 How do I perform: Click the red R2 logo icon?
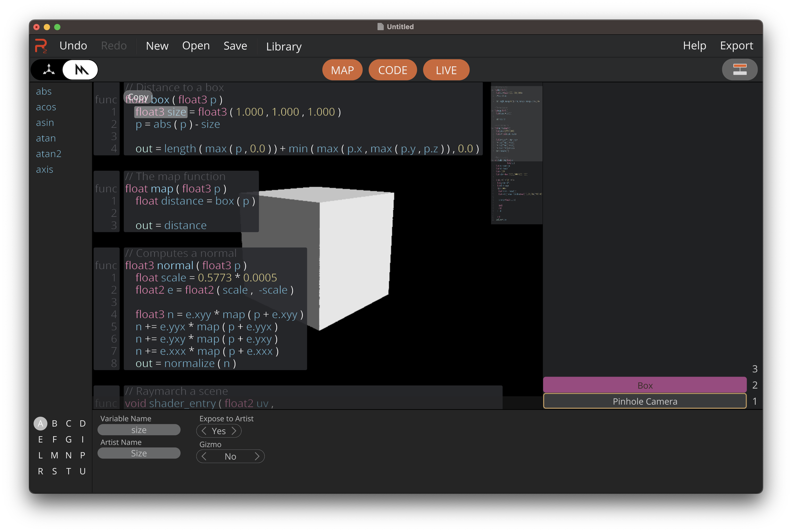[x=41, y=46]
